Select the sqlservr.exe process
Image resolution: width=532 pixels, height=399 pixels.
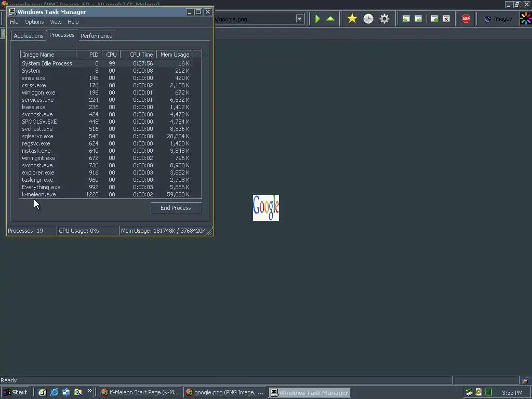coord(106,136)
